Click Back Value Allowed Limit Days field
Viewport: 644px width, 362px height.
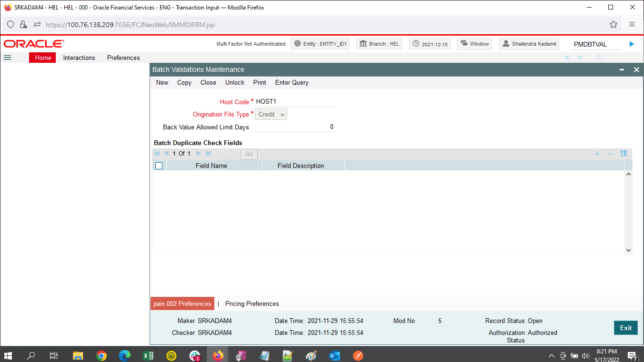pyautogui.click(x=295, y=127)
